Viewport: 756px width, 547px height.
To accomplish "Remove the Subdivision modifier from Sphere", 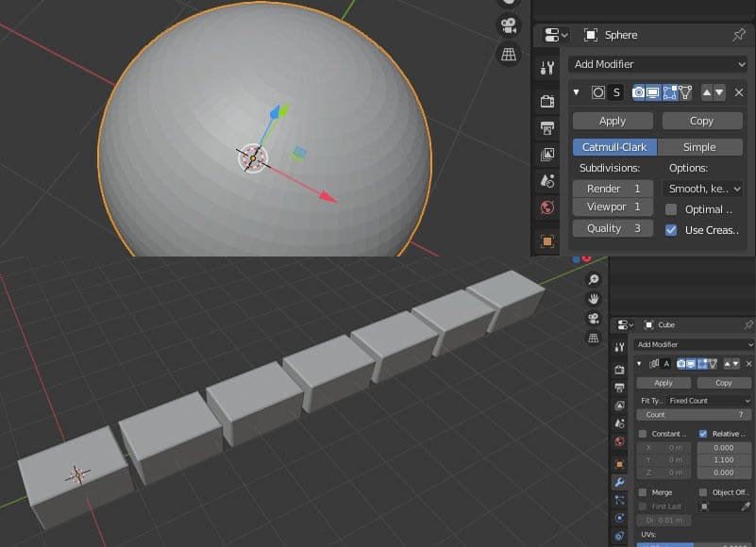I will (x=739, y=92).
